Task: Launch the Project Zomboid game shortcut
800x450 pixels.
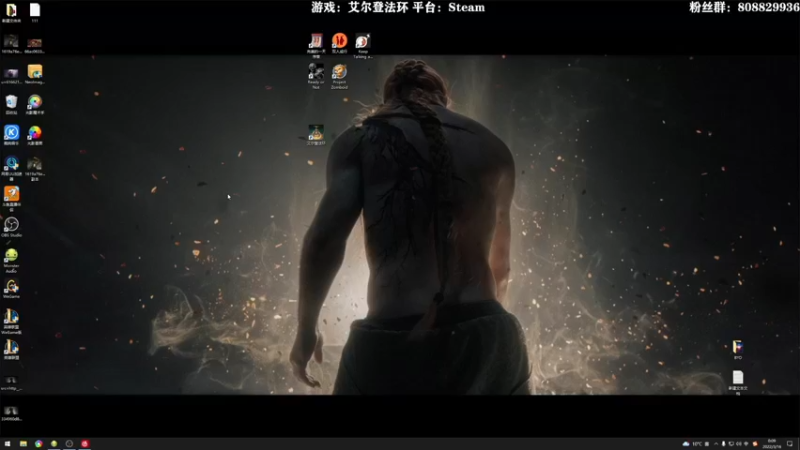Action: tap(339, 76)
